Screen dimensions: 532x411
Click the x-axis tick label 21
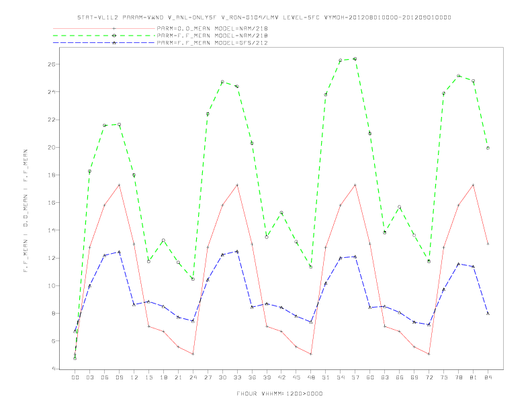tap(178, 377)
